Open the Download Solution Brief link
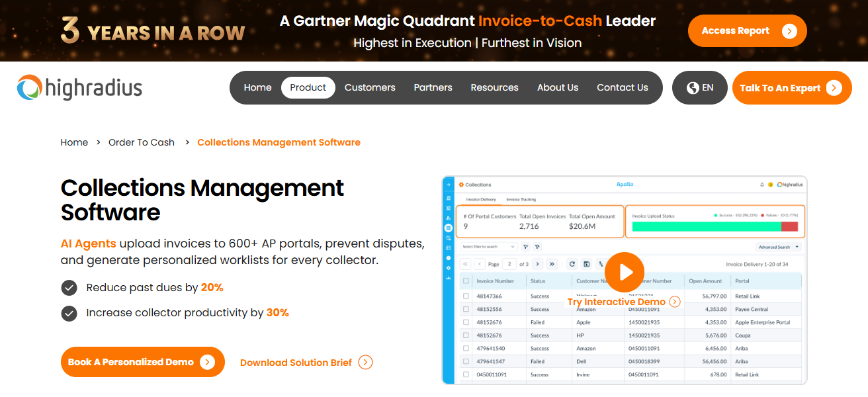This screenshot has width=868, height=397. (x=306, y=363)
